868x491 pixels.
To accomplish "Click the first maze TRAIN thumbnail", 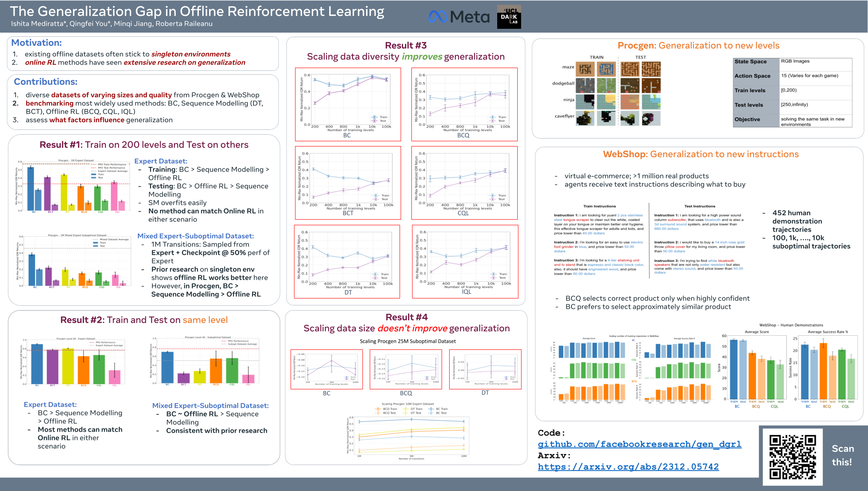I will point(585,69).
